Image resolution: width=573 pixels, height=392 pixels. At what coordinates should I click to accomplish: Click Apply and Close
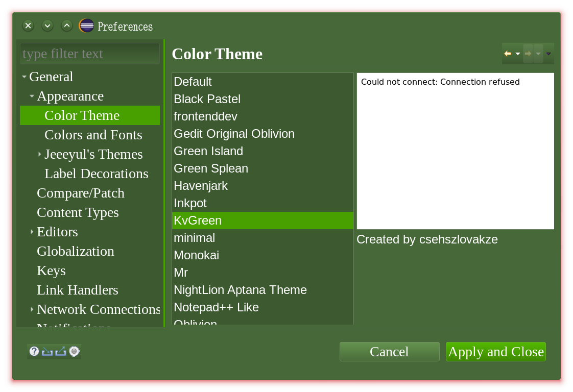[x=495, y=351]
